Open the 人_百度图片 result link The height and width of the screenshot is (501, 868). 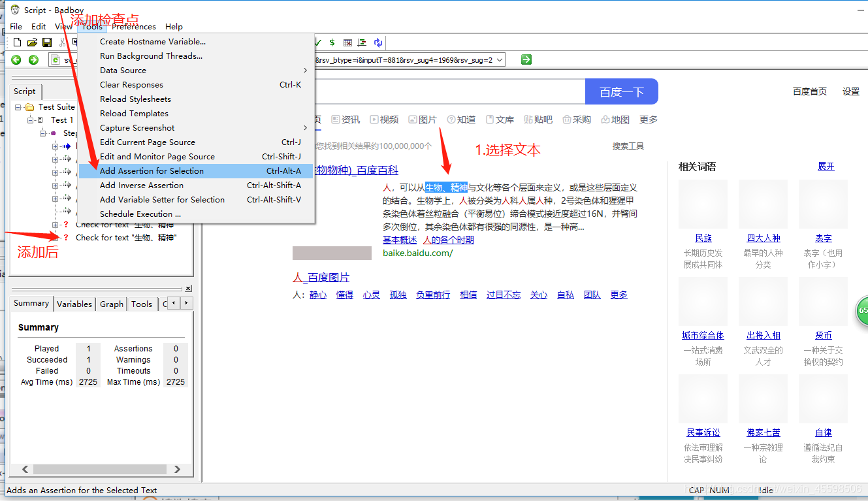(321, 278)
